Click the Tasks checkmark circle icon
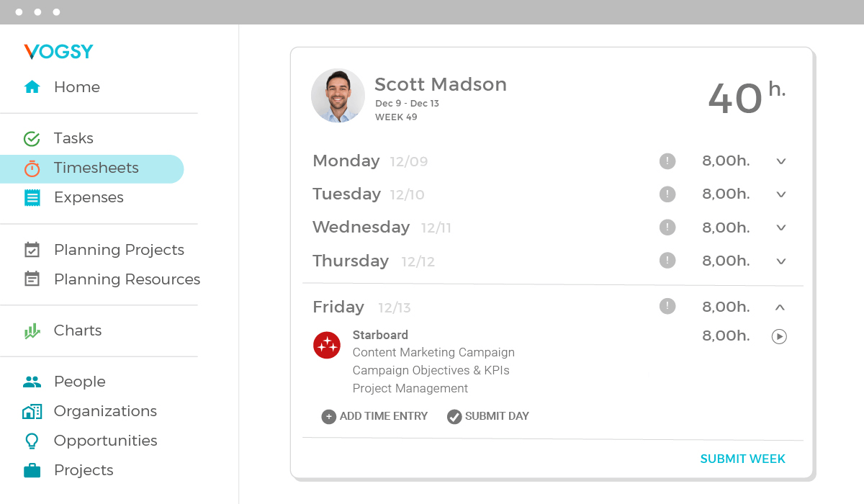 click(32, 138)
